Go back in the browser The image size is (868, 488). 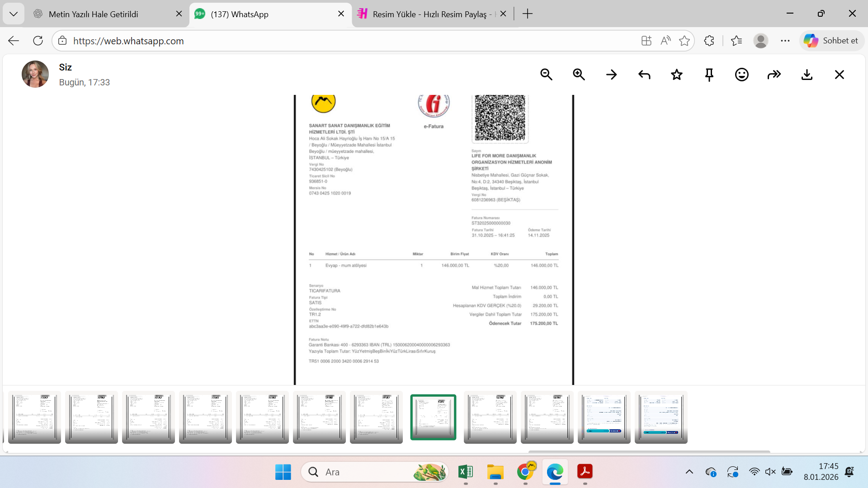click(x=14, y=41)
